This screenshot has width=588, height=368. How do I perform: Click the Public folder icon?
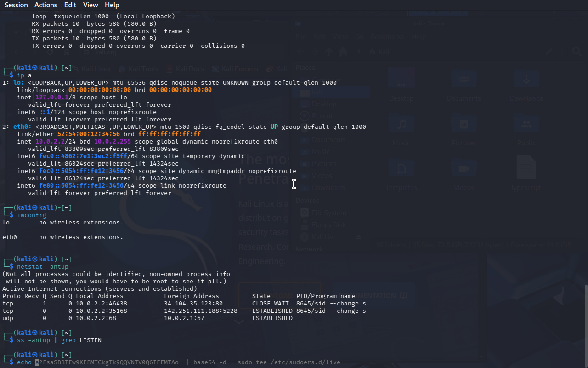526,124
